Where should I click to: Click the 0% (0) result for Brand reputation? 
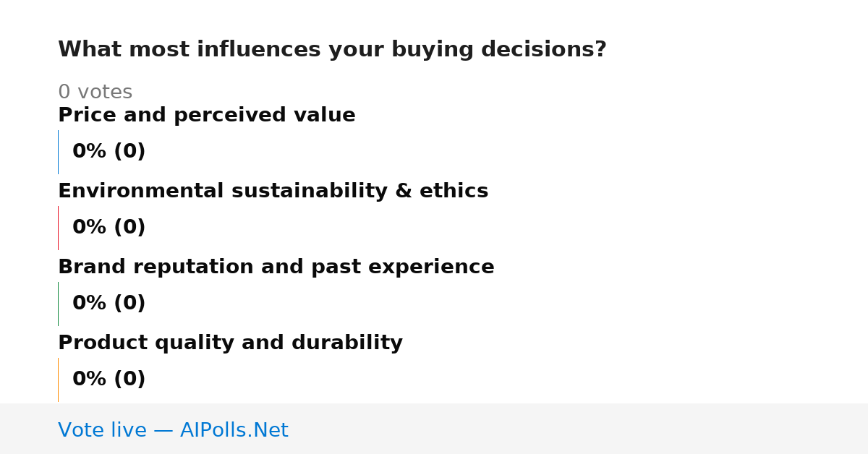pyautogui.click(x=109, y=304)
